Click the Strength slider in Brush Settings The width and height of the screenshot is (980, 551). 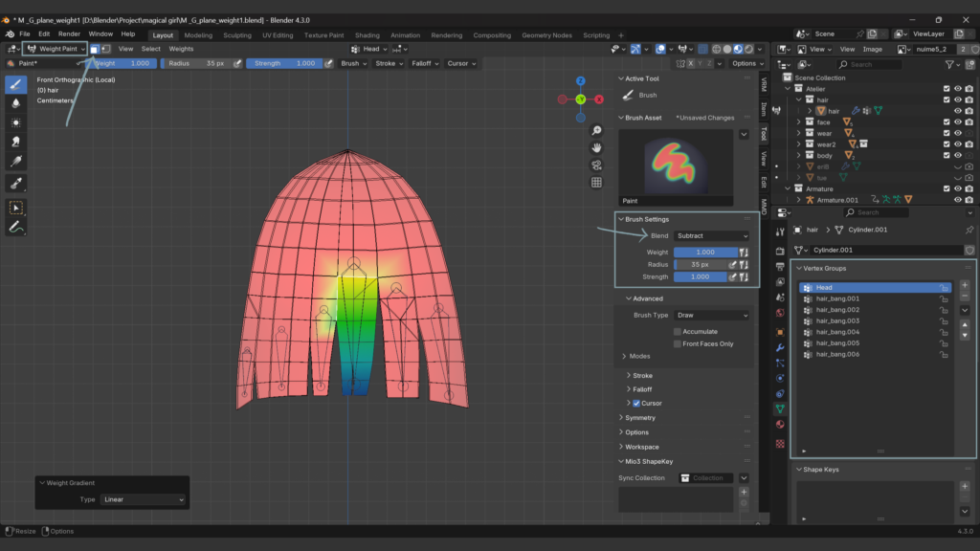(x=700, y=276)
